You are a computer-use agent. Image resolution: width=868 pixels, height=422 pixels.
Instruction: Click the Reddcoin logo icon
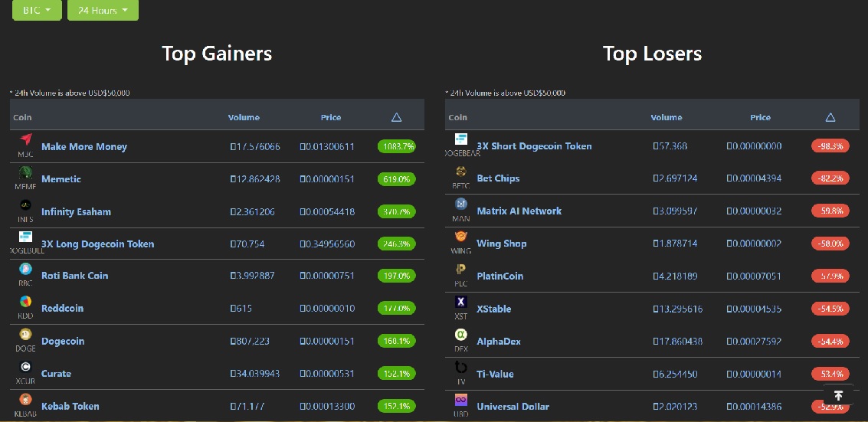pos(25,302)
